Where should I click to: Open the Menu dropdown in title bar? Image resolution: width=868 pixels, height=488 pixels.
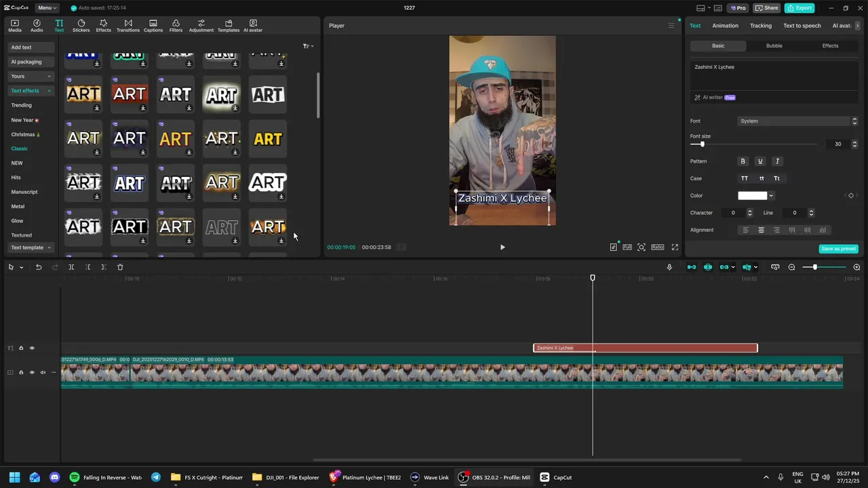point(46,7)
